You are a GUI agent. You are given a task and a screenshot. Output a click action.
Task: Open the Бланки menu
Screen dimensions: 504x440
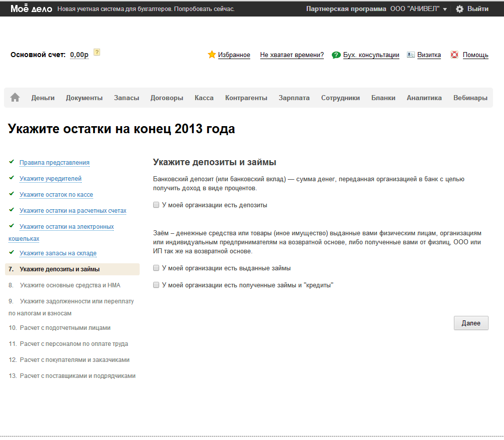[x=383, y=98]
